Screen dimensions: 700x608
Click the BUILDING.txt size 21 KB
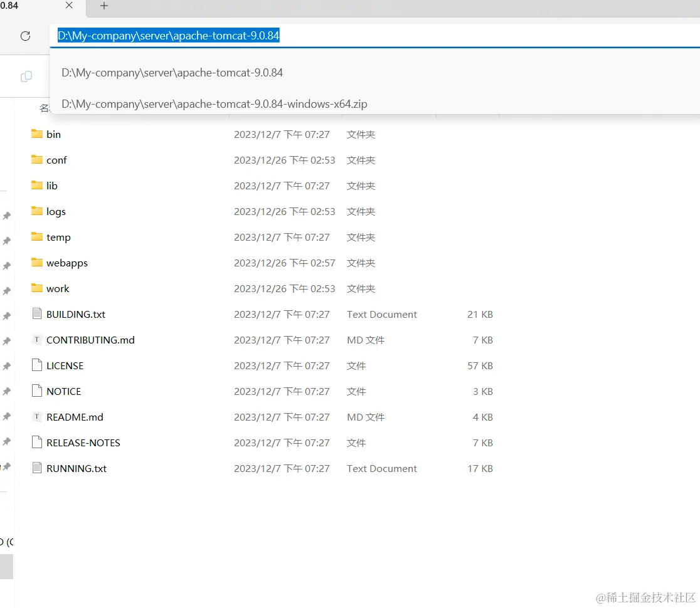click(480, 315)
